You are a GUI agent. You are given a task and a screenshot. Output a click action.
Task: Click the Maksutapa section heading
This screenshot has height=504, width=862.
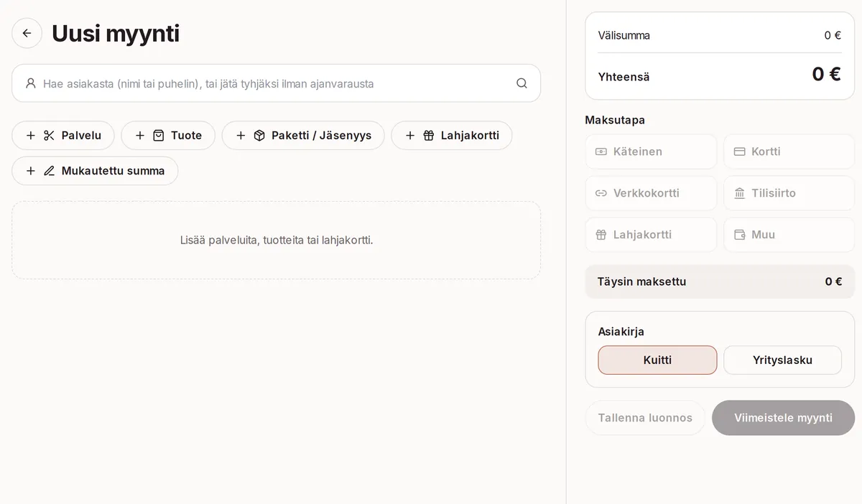click(x=615, y=120)
